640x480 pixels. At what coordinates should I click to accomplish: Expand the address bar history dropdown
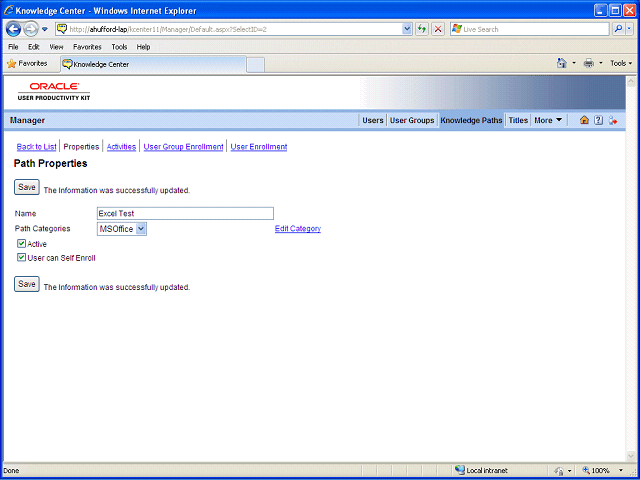click(x=407, y=29)
